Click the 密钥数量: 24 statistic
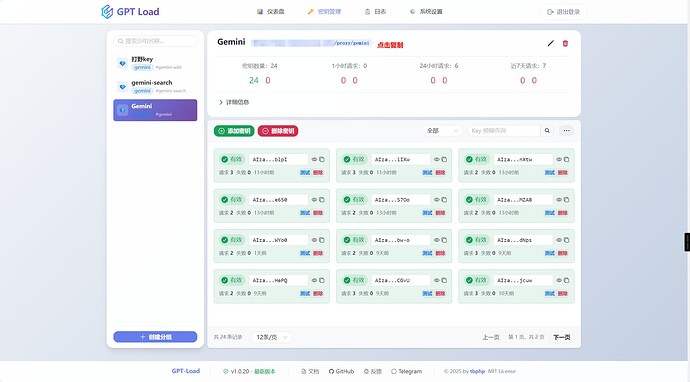Image resolution: width=690 pixels, height=382 pixels. coord(260,66)
